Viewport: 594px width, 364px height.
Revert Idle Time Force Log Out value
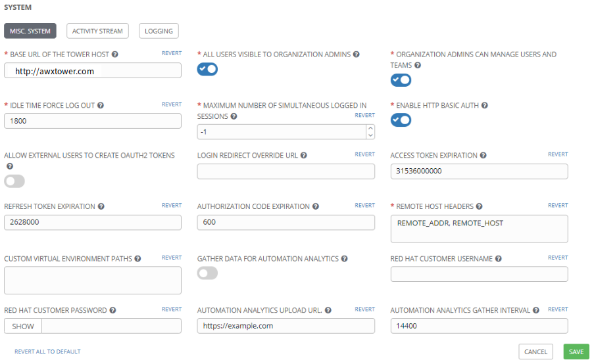tap(172, 104)
